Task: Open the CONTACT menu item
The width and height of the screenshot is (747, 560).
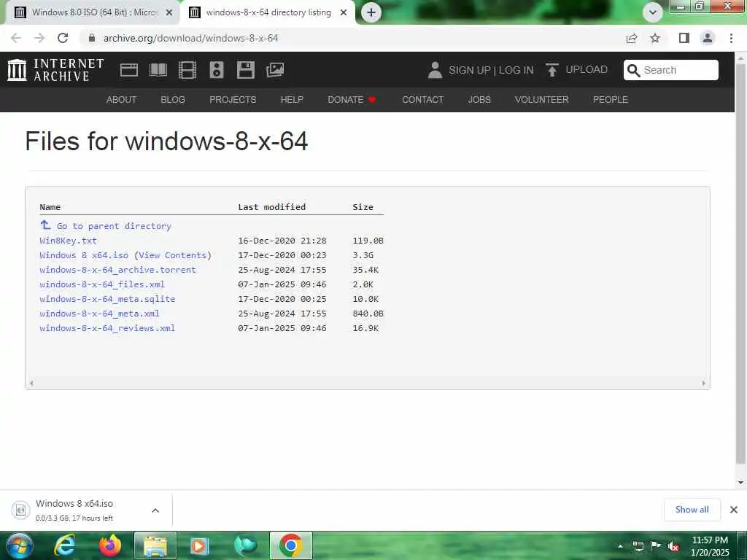Action: click(x=422, y=99)
